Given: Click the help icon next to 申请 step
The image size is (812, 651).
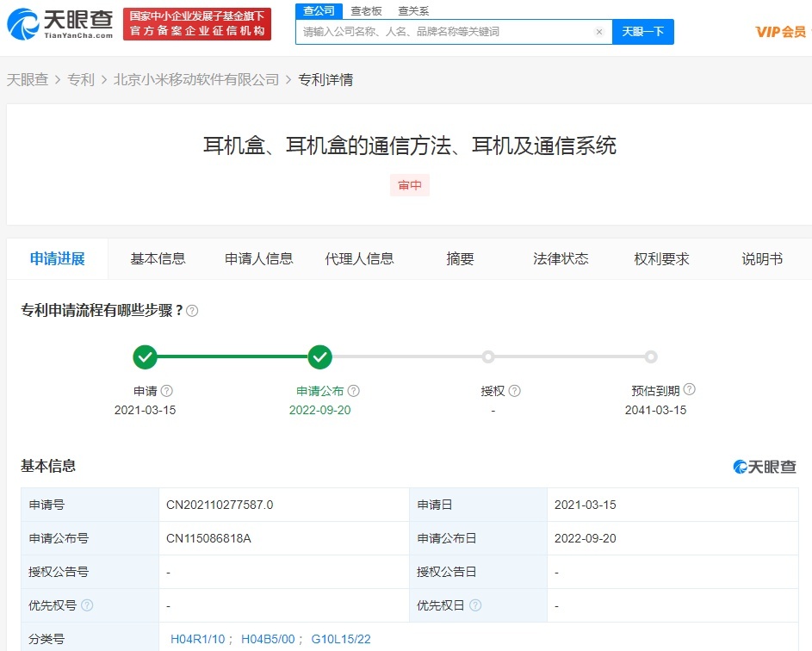Looking at the screenshot, I should click(167, 391).
